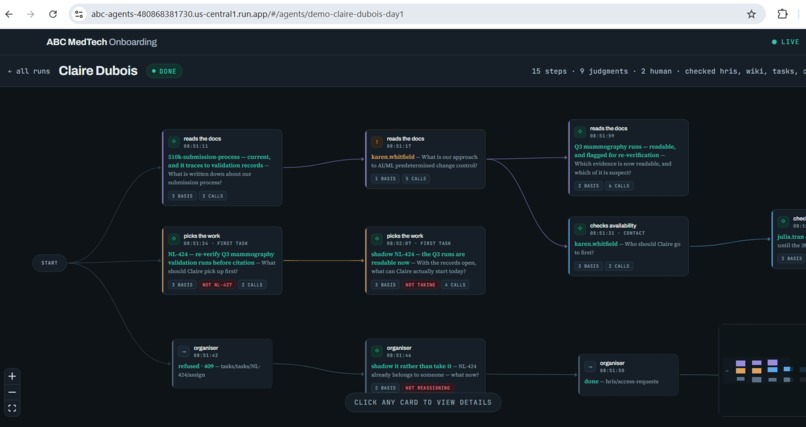Open 'NL-424 — re-verify Q3 mammography' card text
806x427 pixels.
point(222,263)
